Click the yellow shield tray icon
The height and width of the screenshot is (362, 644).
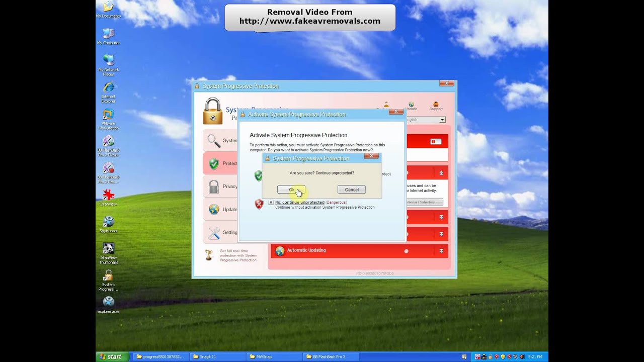[x=503, y=357]
